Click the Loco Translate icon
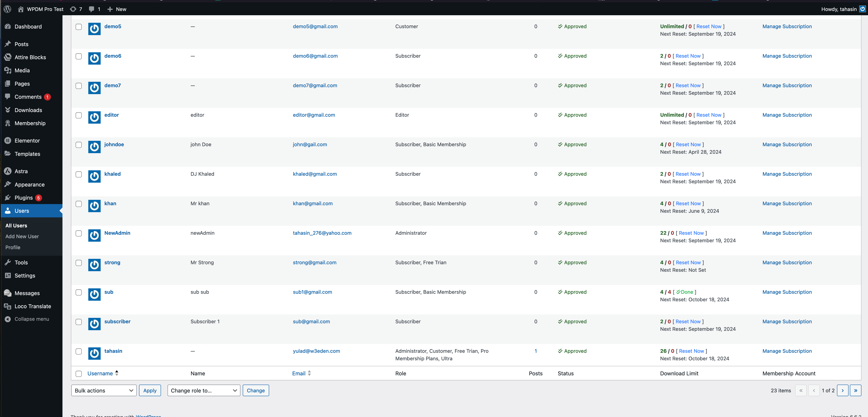The width and height of the screenshot is (868, 417). click(x=8, y=306)
